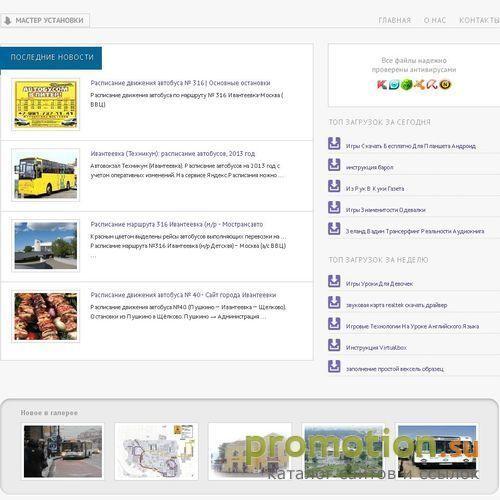Click download icon beside Игры Скачать Бесплатно Для Планшета

(x=334, y=144)
